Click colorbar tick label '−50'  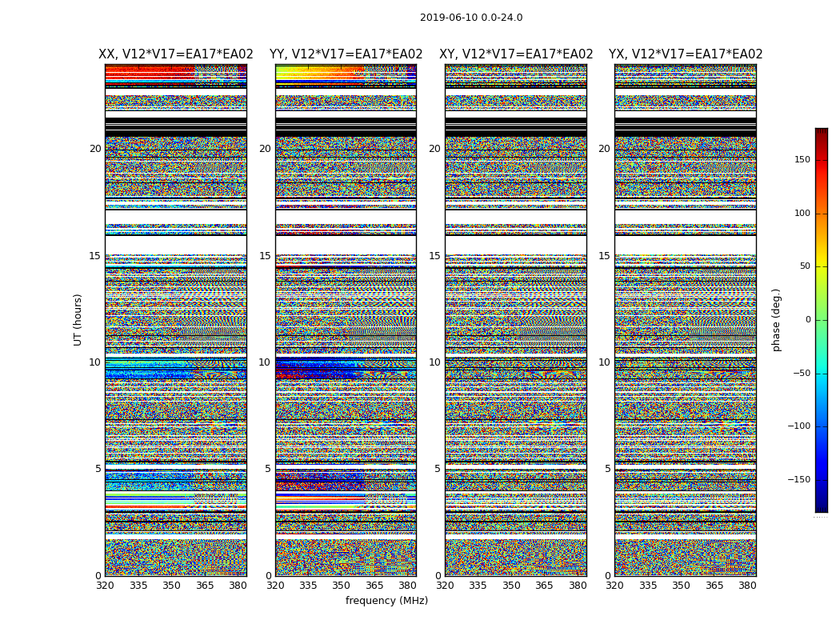tap(802, 374)
